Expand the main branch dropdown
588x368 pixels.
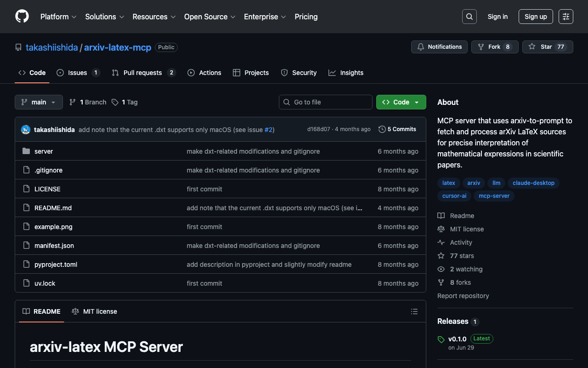[x=39, y=102]
